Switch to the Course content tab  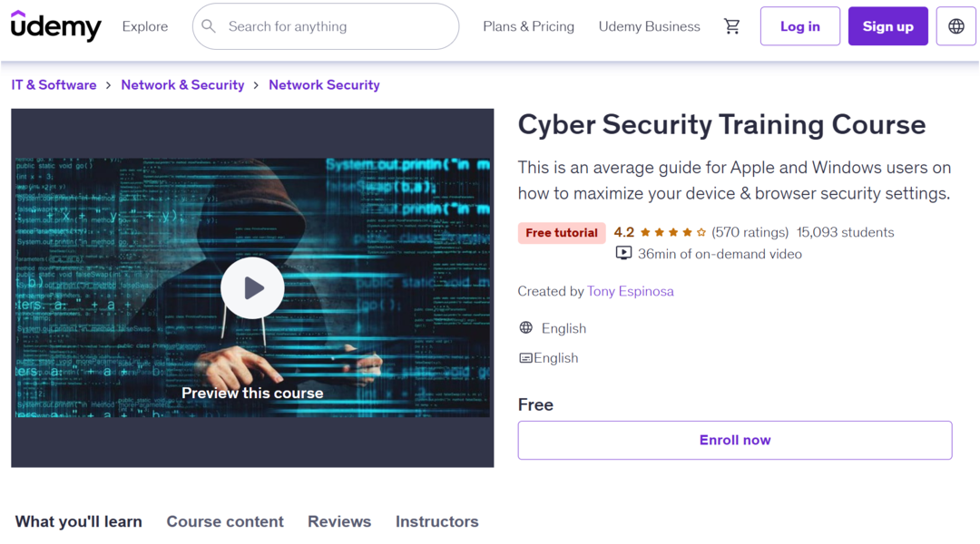(225, 521)
